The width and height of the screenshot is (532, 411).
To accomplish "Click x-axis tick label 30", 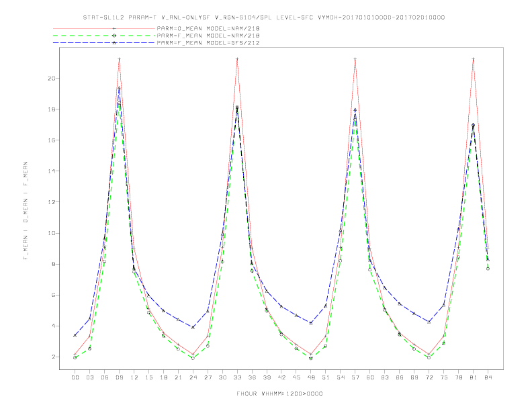I will 222,377.
